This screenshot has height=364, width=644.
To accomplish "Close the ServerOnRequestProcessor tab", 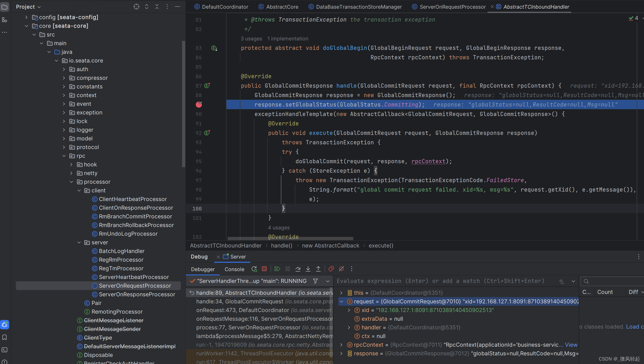I will tap(492, 7).
